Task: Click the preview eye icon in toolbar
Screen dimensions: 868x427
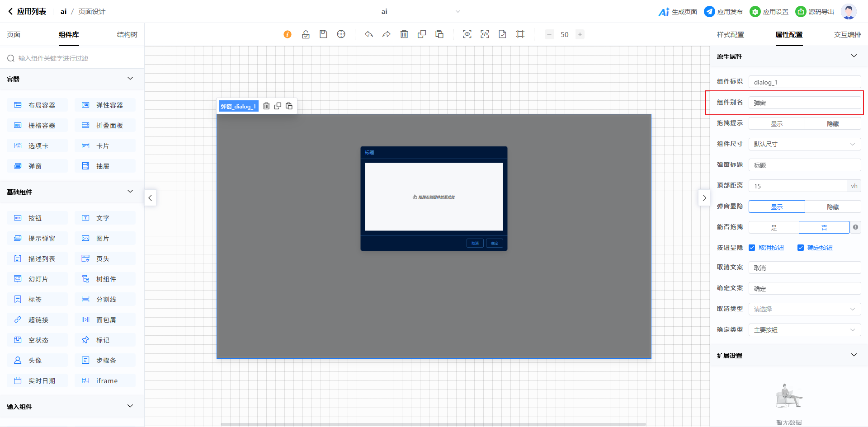Action: coord(467,34)
